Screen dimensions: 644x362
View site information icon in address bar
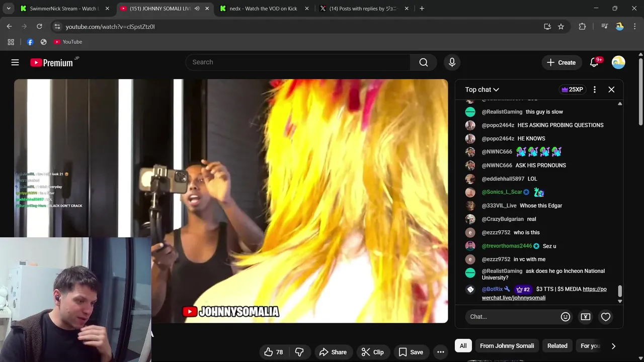(x=57, y=27)
